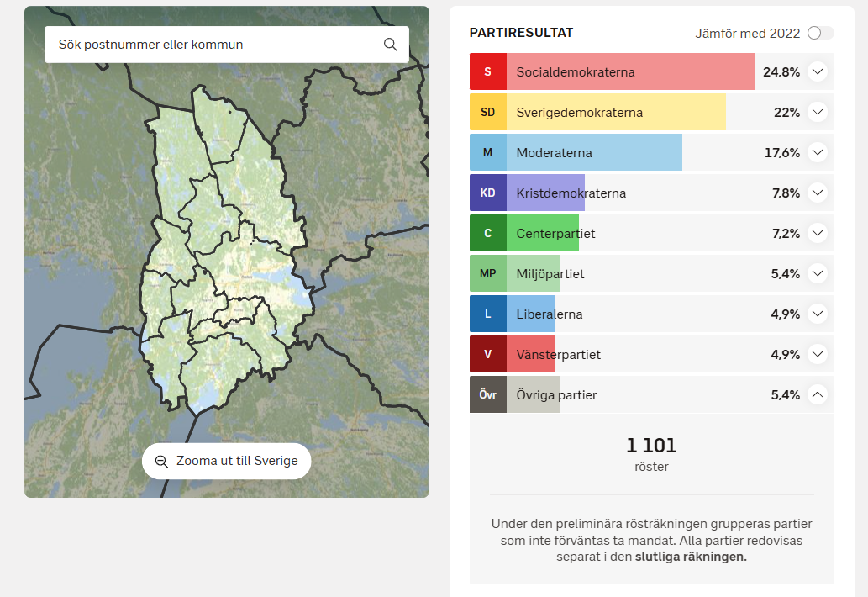
Task: Click the KD party badge
Action: click(x=487, y=193)
